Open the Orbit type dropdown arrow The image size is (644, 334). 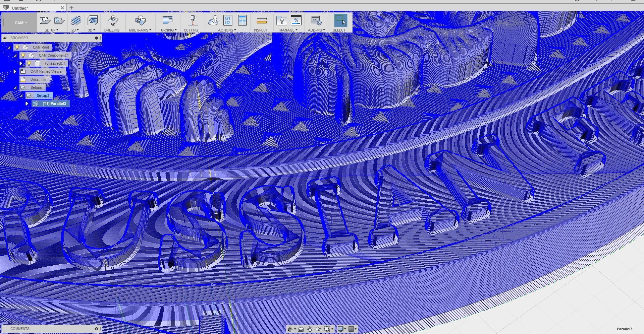click(295, 329)
